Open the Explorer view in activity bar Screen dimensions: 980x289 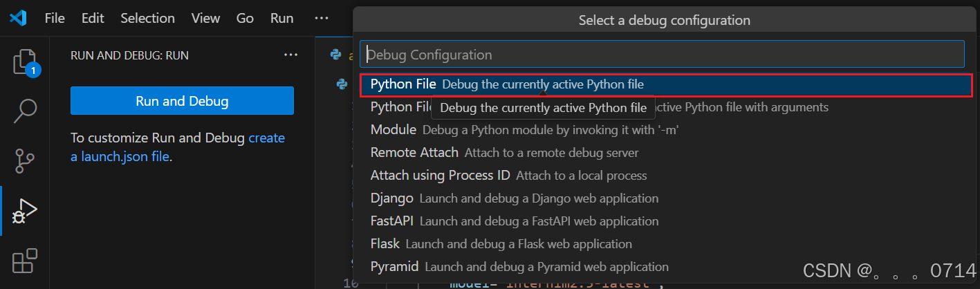coord(25,62)
